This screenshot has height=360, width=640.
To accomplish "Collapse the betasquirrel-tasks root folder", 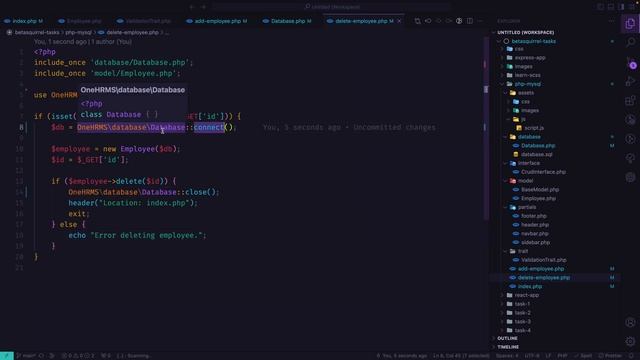I will click(x=533, y=41).
